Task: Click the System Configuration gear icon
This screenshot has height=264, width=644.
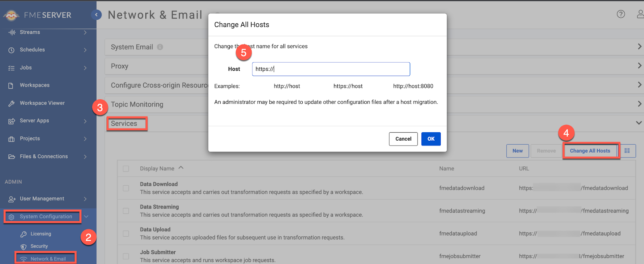Action: 11,217
